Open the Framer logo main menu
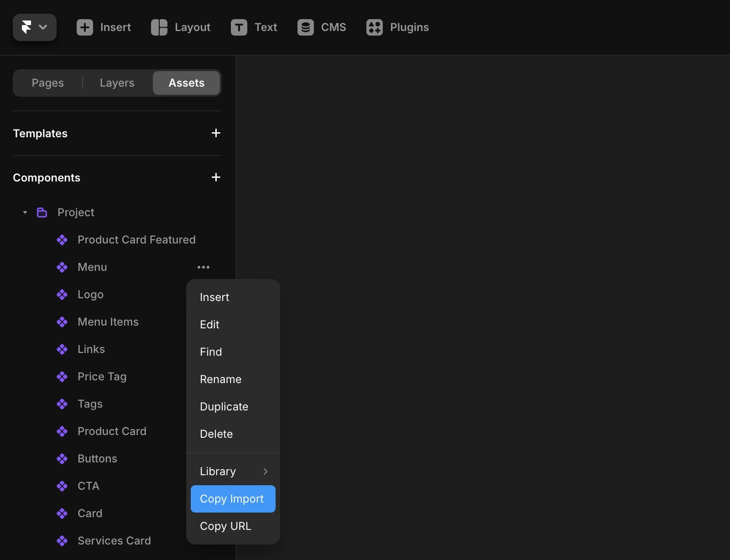Image resolution: width=730 pixels, height=560 pixels. tap(35, 27)
